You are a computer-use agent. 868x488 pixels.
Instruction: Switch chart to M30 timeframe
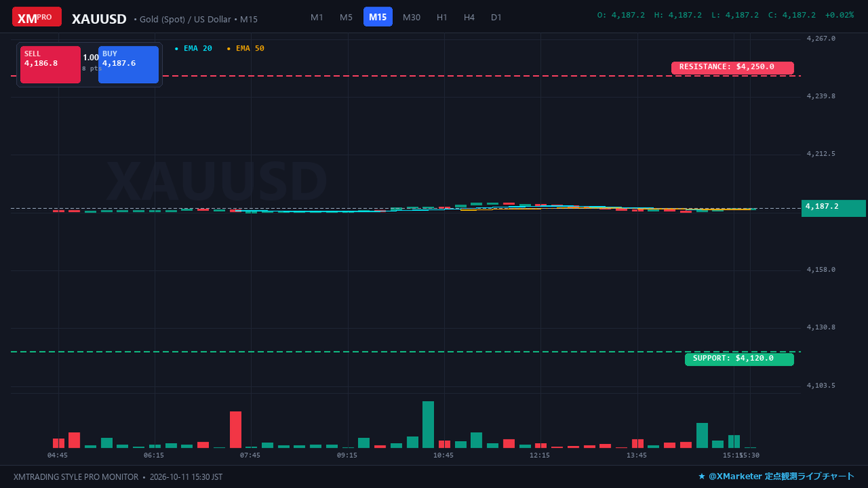pos(412,17)
